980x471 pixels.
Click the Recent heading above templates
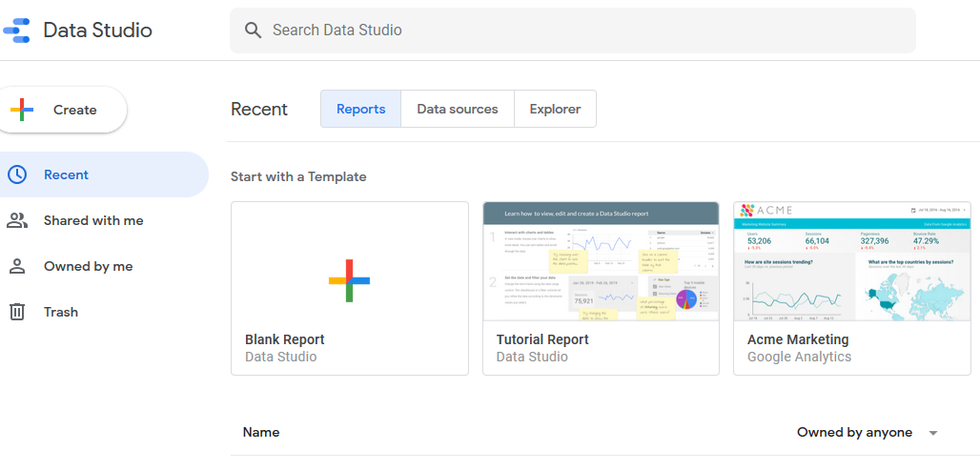(x=259, y=109)
